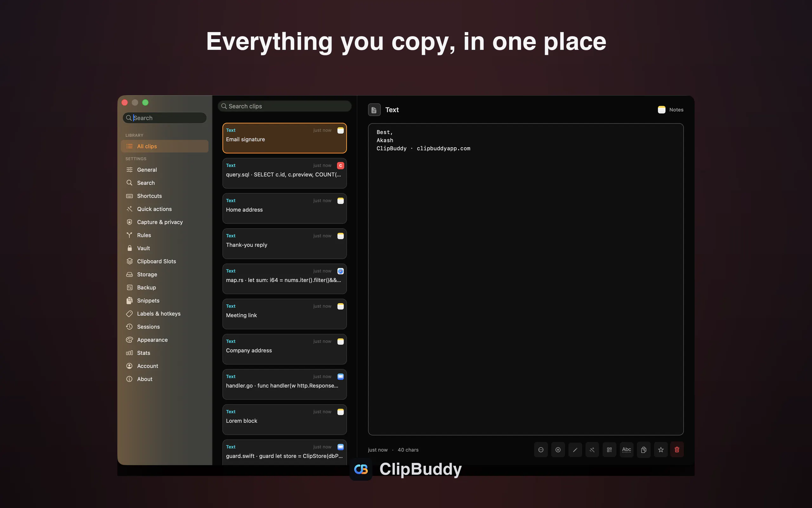This screenshot has width=812, height=508.
Task: Open the more options ellipsis button
Action: point(540,450)
